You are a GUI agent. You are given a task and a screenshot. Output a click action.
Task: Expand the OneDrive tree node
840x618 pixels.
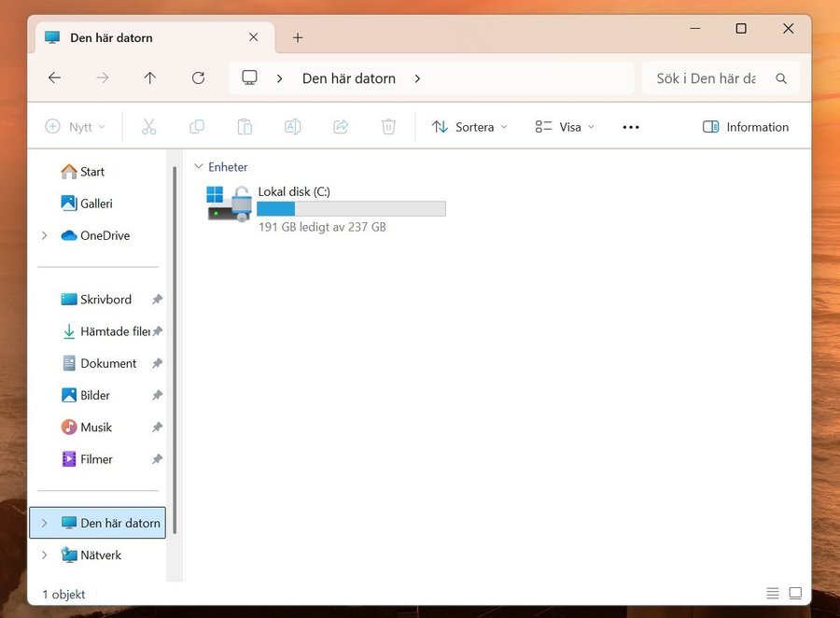click(x=44, y=236)
